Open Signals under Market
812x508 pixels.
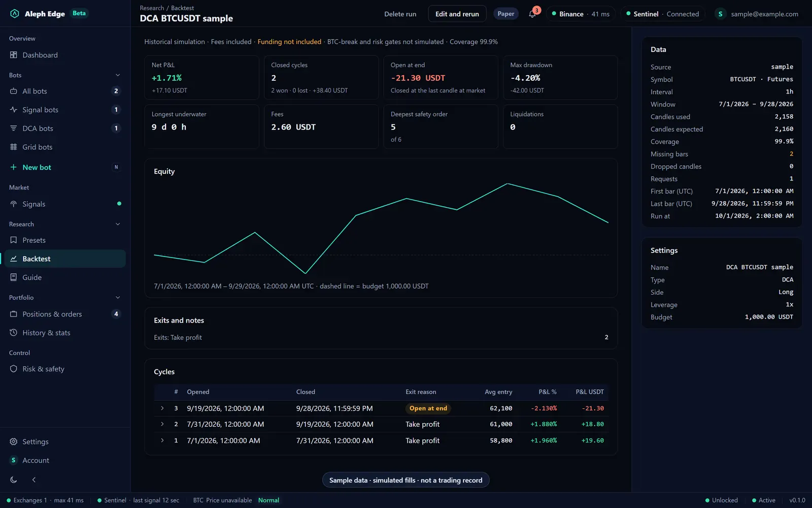(x=65, y=204)
